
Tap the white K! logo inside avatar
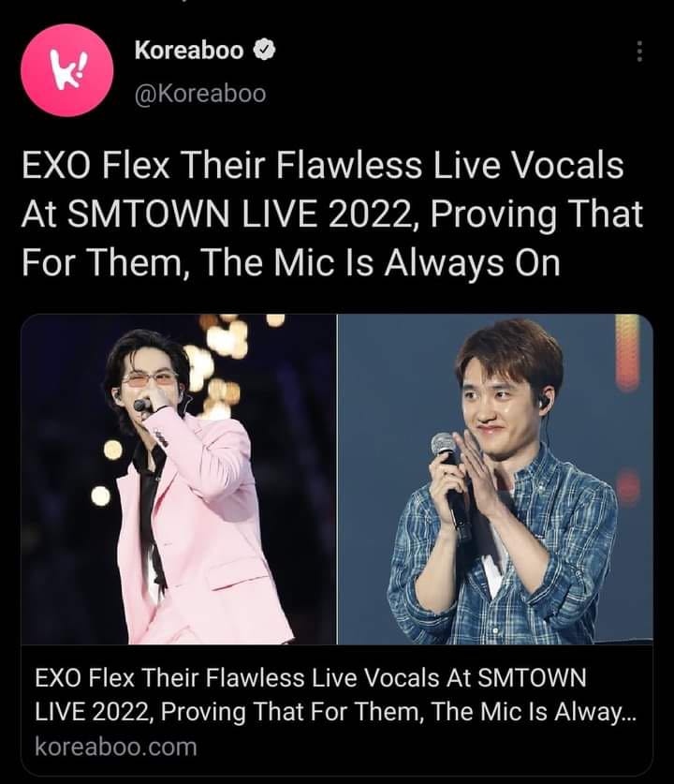pyautogui.click(x=67, y=70)
